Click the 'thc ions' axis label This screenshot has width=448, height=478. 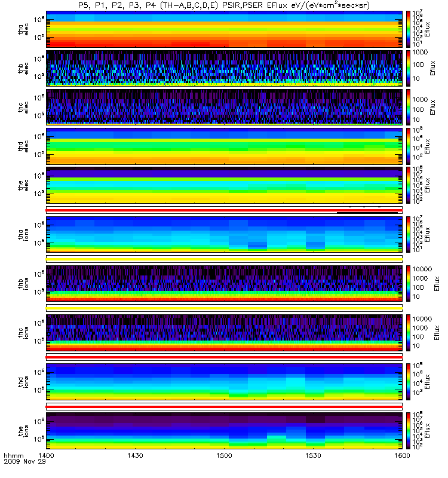[23, 333]
